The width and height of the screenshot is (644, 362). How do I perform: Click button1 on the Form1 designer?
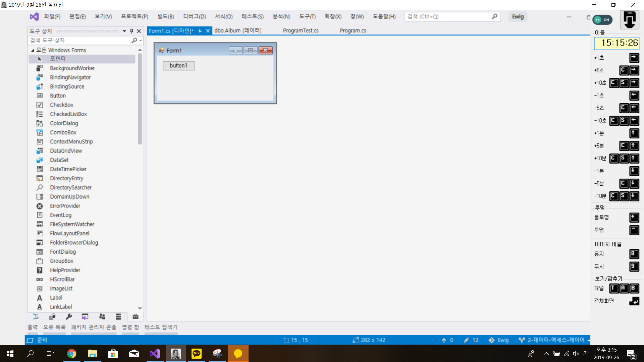tap(178, 65)
